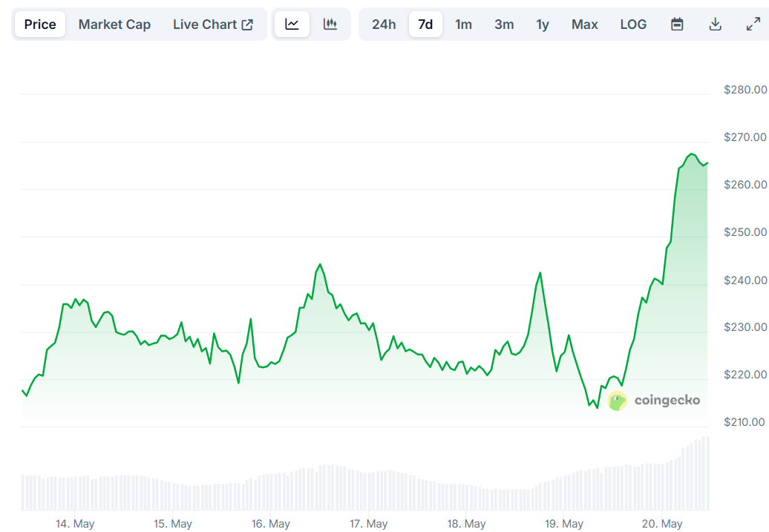Click the 15. May date label
The width and height of the screenshot is (769, 532).
tap(173, 524)
